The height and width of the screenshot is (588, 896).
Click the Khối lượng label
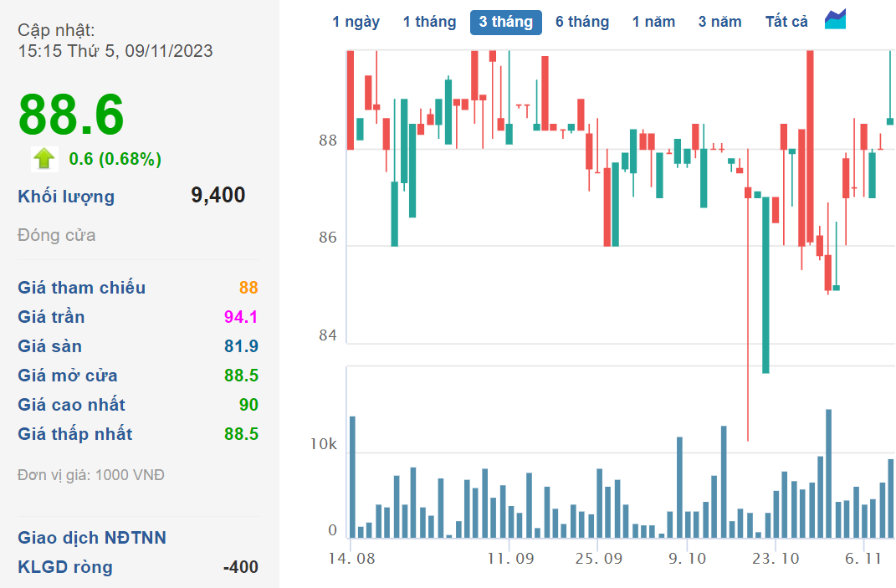click(x=66, y=197)
